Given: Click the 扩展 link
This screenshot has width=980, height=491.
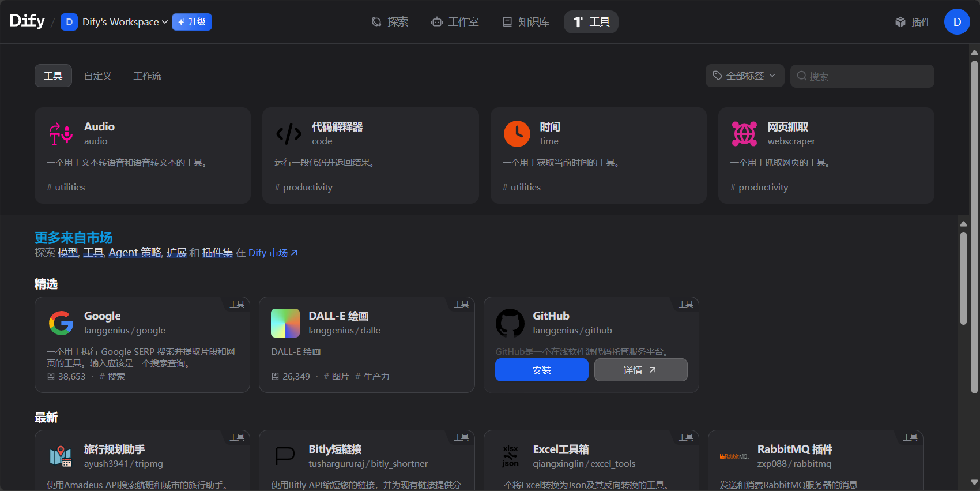Looking at the screenshot, I should pyautogui.click(x=176, y=253).
